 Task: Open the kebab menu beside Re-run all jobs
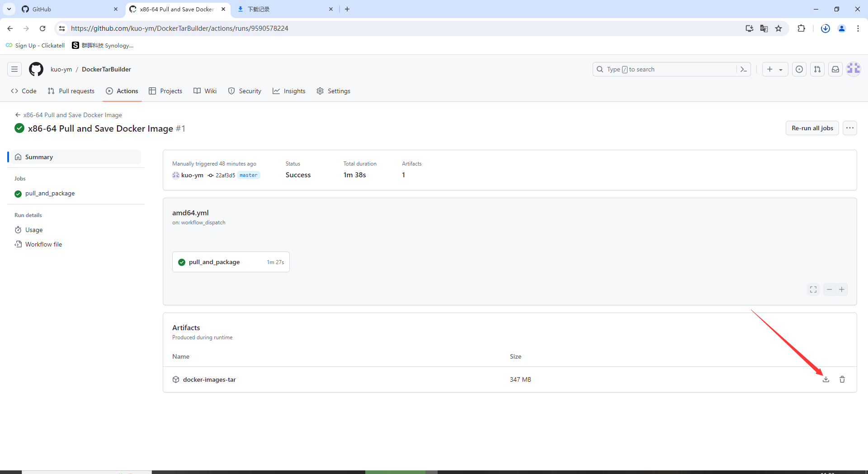(x=849, y=128)
